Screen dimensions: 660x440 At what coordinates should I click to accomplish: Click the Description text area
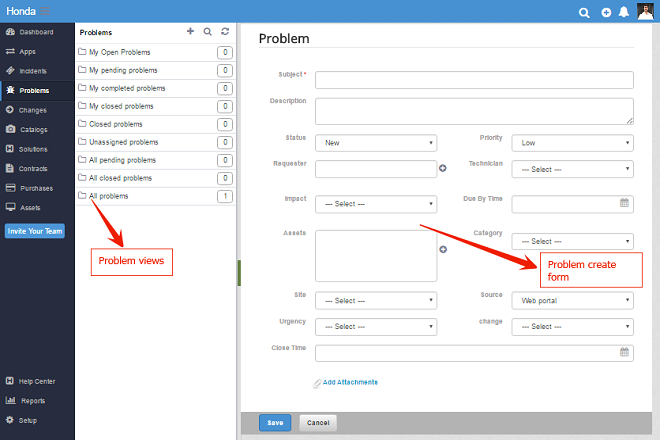pyautogui.click(x=474, y=112)
